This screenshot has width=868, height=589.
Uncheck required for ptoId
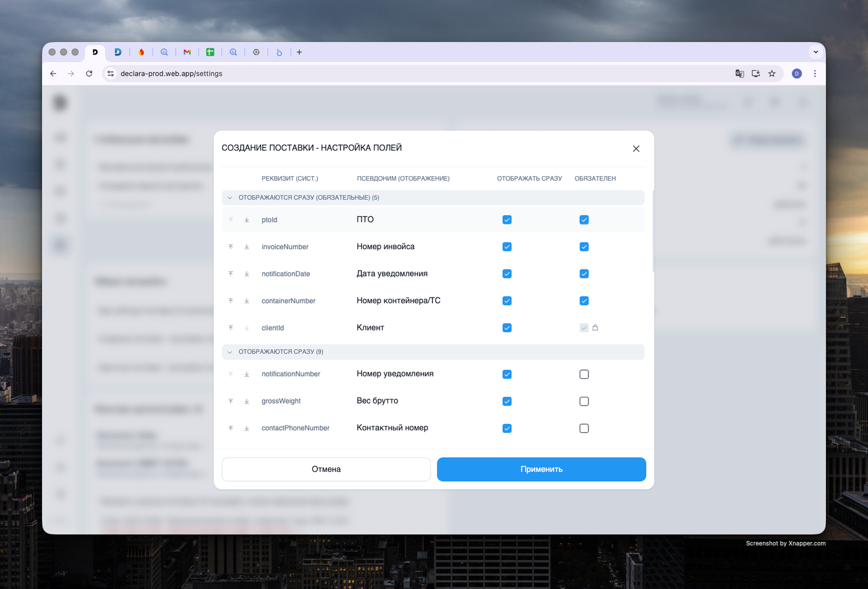point(584,220)
